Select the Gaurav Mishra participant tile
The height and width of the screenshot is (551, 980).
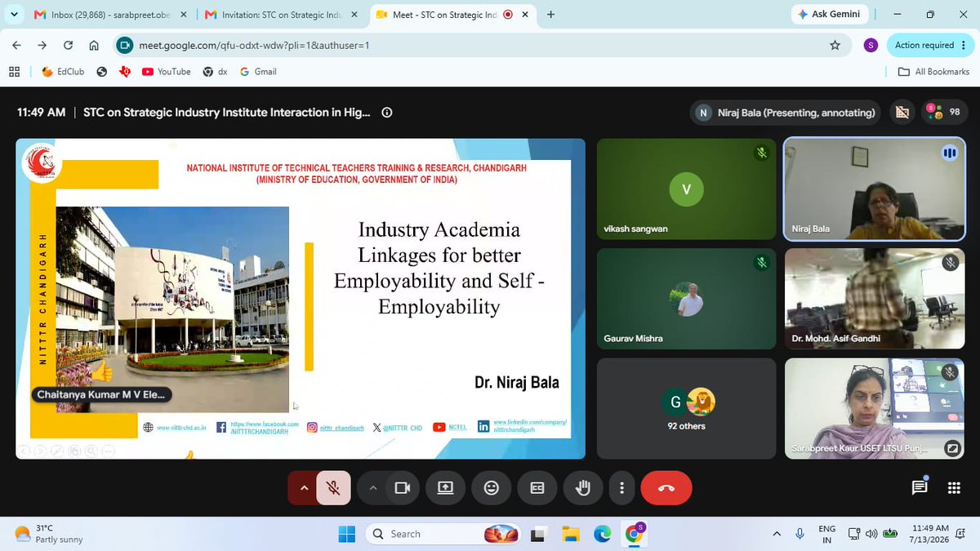pos(686,299)
